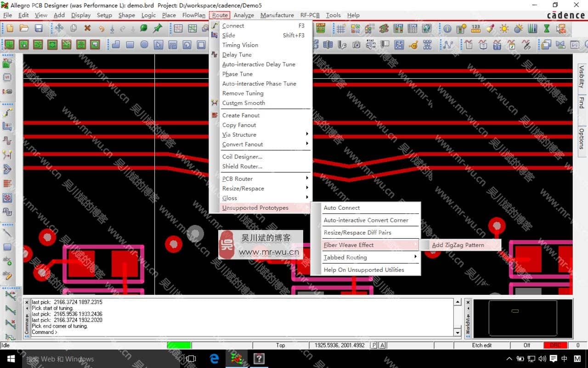Click the blue info Show Element icon
Screen dimensions: 588x368
[x=447, y=29]
